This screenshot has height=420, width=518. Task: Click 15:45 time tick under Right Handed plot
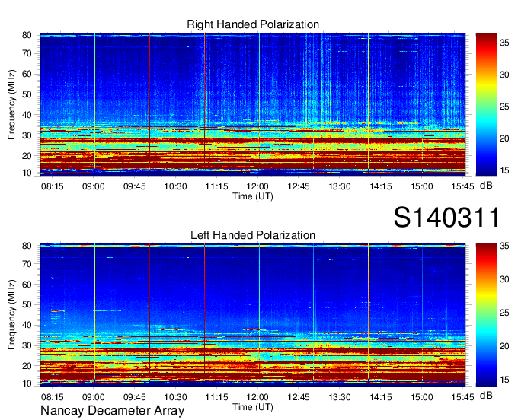point(463,186)
